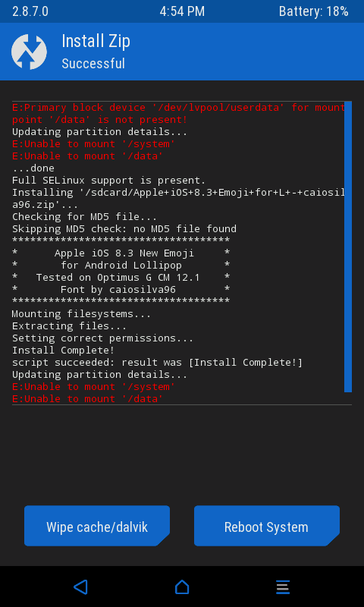Tap the TWRP logo icon
The height and width of the screenshot is (607, 364).
(29, 52)
